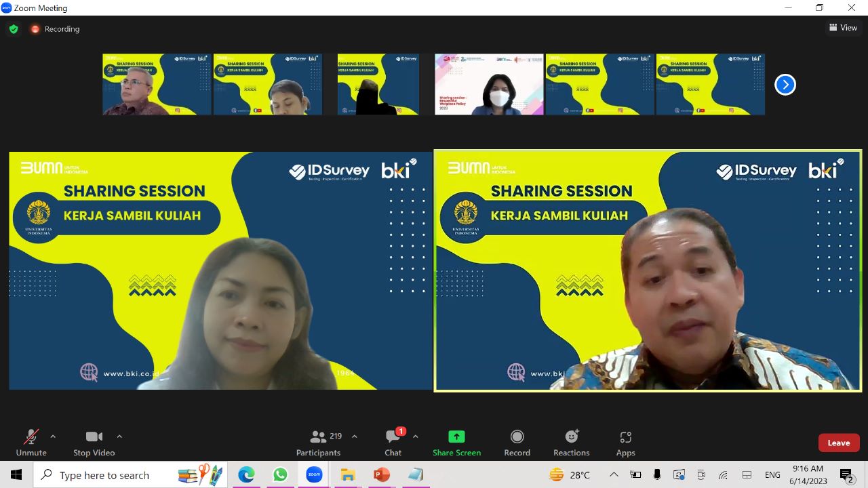This screenshot has height=488, width=868.
Task: Open the Chat panel
Action: point(393,443)
